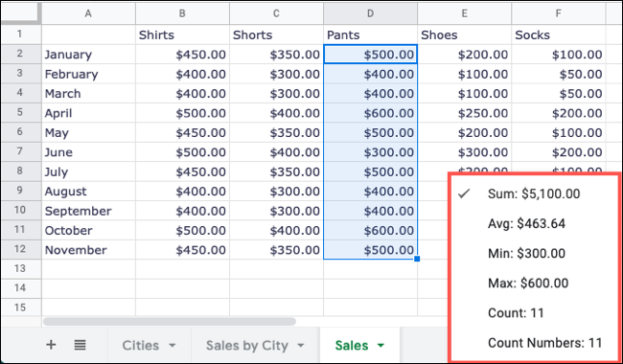This screenshot has width=623, height=364.
Task: Choose Avg: $463.64 in the list
Action: coord(526,223)
